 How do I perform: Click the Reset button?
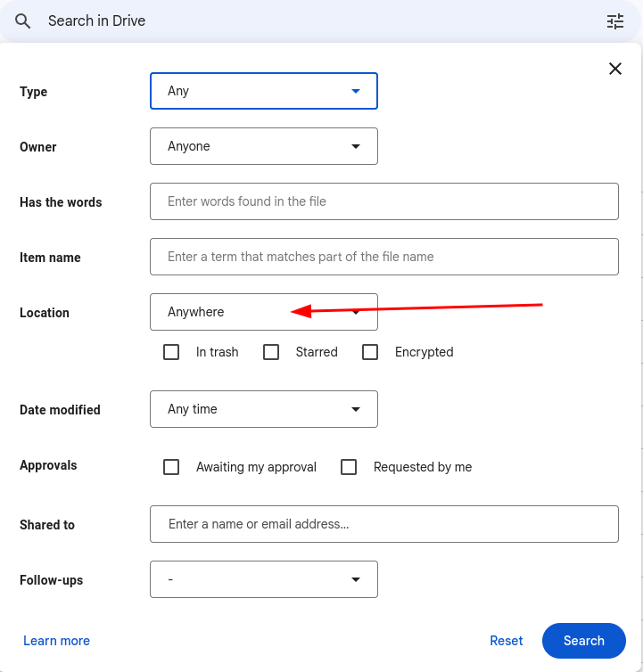[x=507, y=641]
